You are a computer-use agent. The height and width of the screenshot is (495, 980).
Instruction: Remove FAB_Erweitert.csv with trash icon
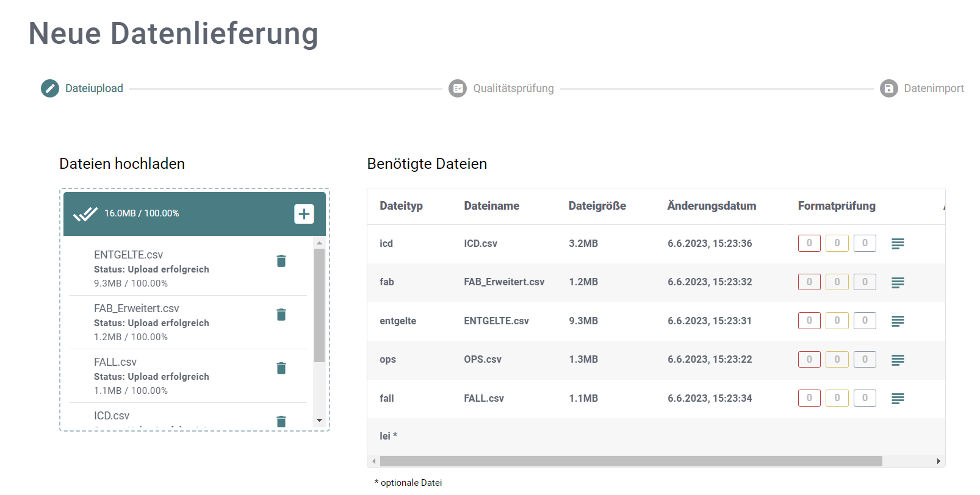tap(281, 315)
